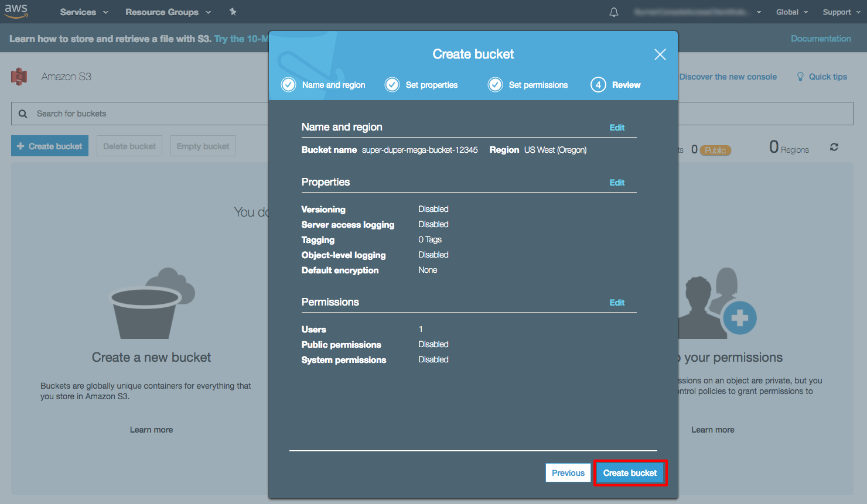Click the Versioning label
867x504 pixels.
323,210
